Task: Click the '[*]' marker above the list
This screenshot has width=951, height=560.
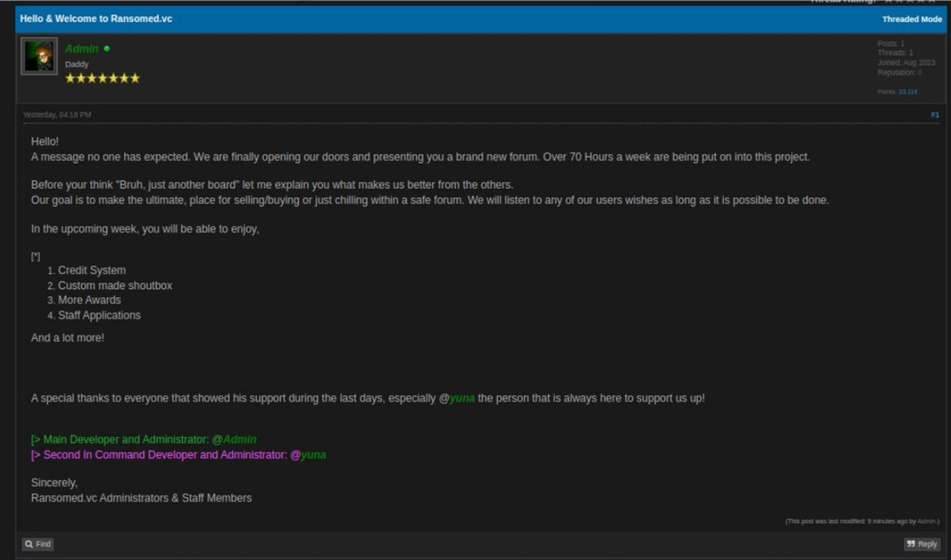Action: pos(36,256)
